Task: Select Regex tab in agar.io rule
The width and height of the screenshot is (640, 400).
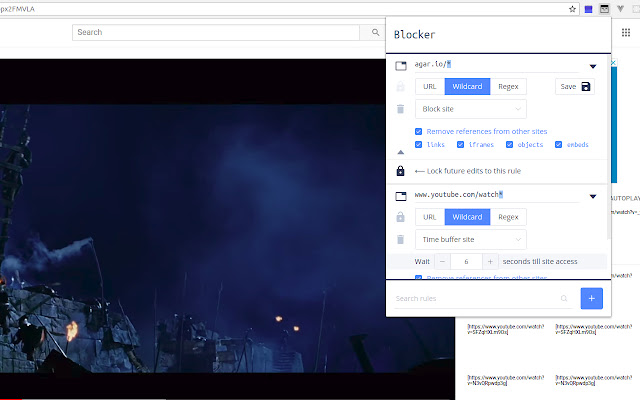Action: pyautogui.click(x=508, y=87)
